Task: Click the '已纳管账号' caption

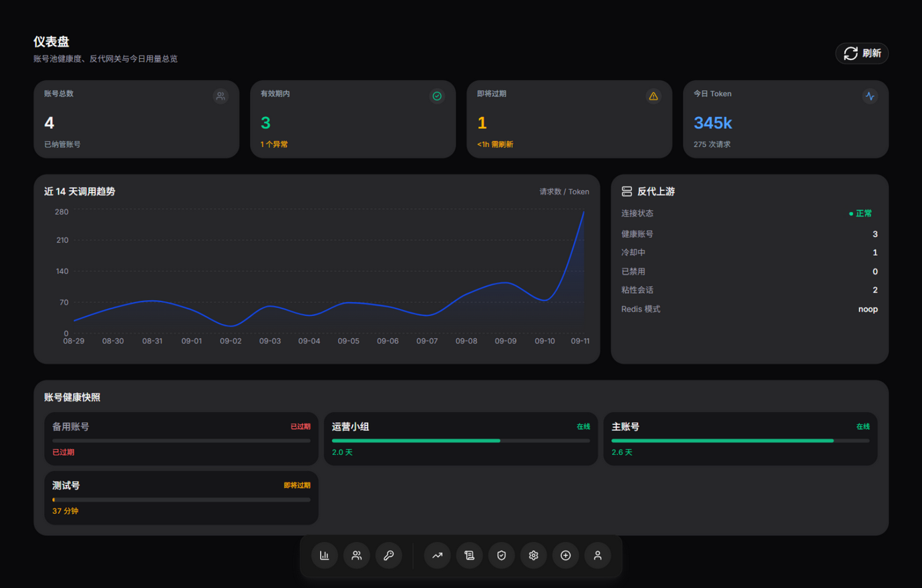Action: (62, 144)
